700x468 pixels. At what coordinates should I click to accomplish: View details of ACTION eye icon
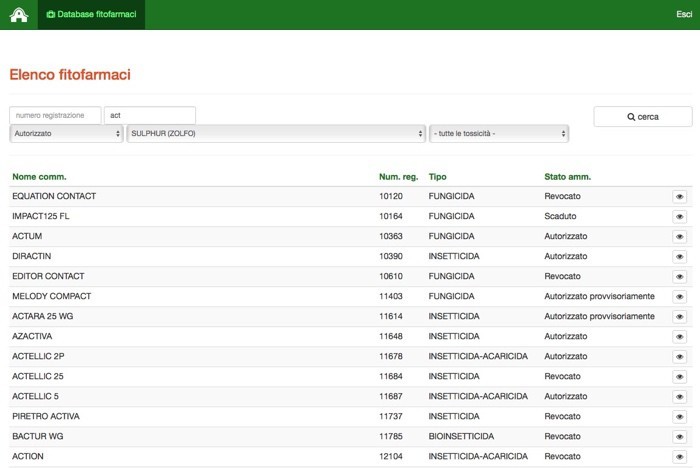(679, 457)
